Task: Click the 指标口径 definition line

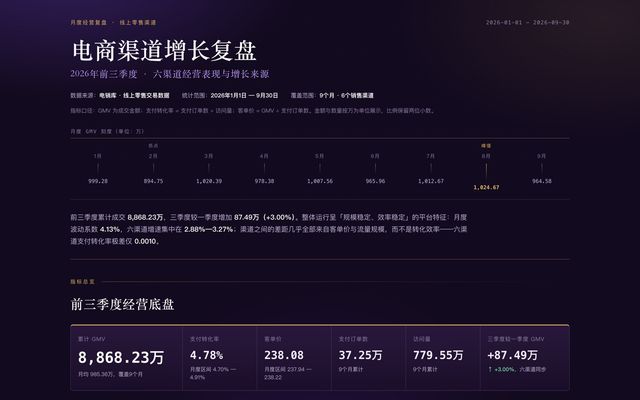Action: (x=253, y=111)
